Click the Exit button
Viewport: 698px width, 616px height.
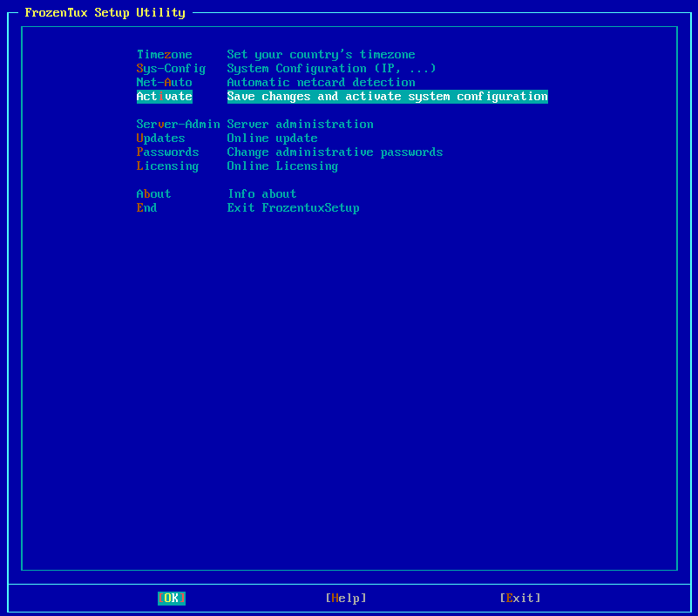520,599
